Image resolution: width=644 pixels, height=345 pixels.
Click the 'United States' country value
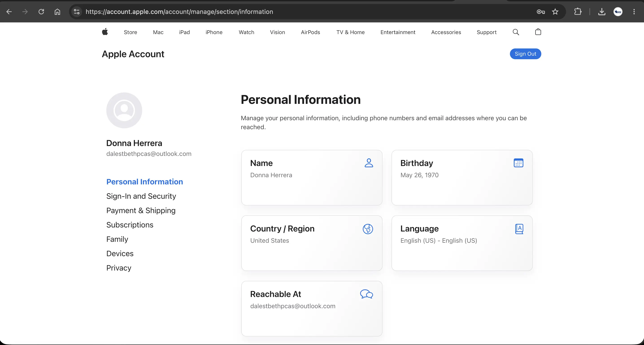(x=270, y=241)
